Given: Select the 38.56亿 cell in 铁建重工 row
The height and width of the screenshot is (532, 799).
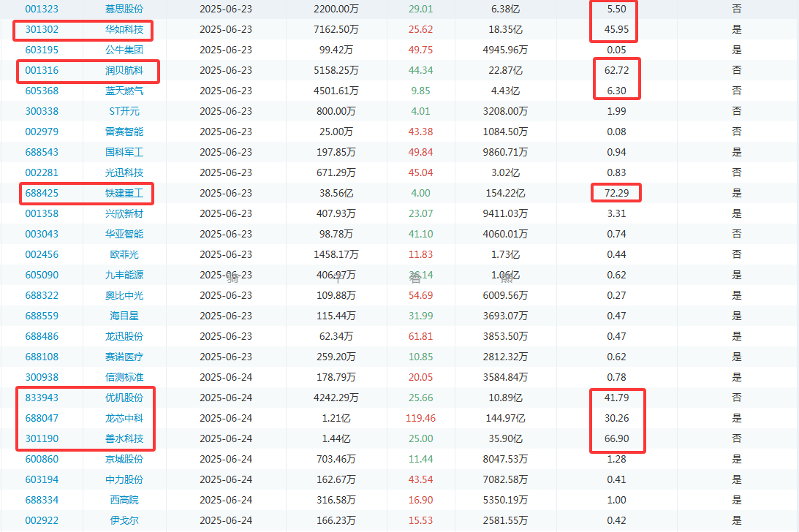Looking at the screenshot, I should [x=336, y=193].
